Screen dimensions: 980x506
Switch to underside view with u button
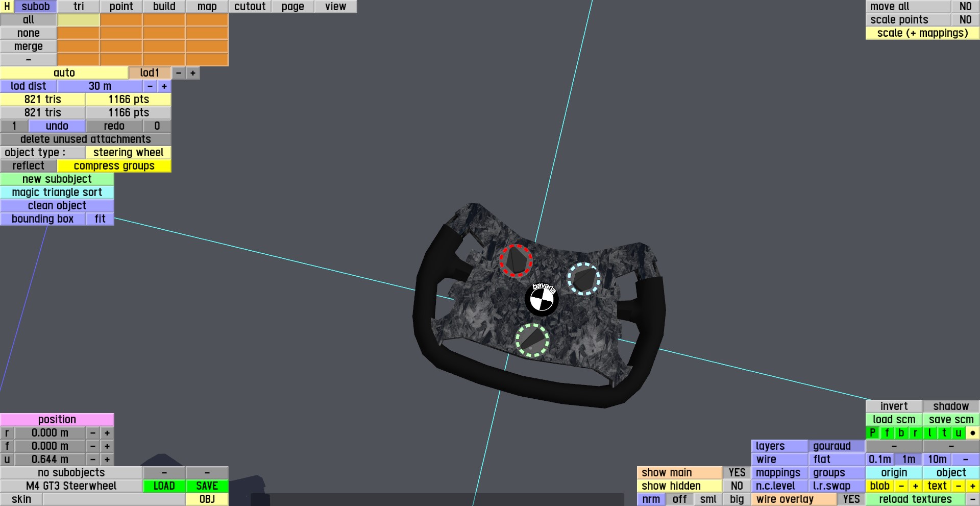pos(958,433)
